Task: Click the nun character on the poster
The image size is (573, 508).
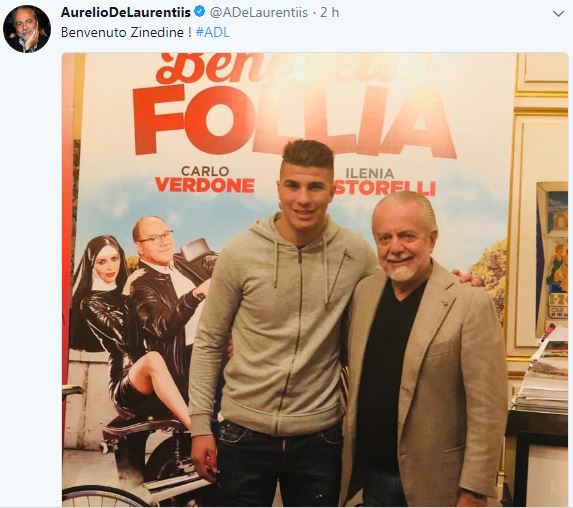Action: point(106,314)
